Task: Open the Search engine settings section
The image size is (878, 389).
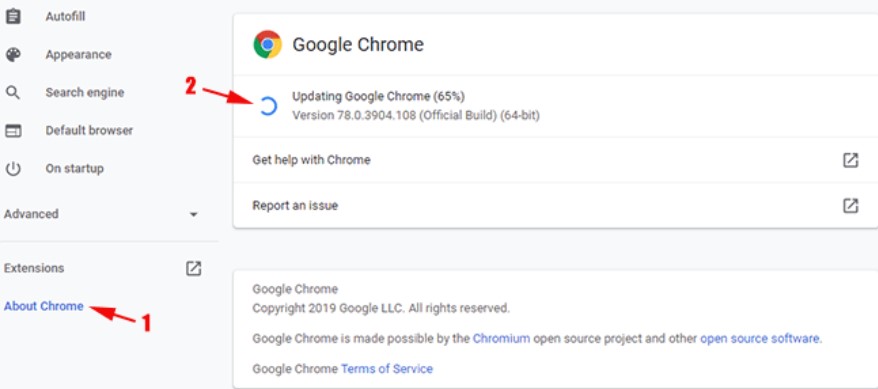Action: [x=85, y=92]
